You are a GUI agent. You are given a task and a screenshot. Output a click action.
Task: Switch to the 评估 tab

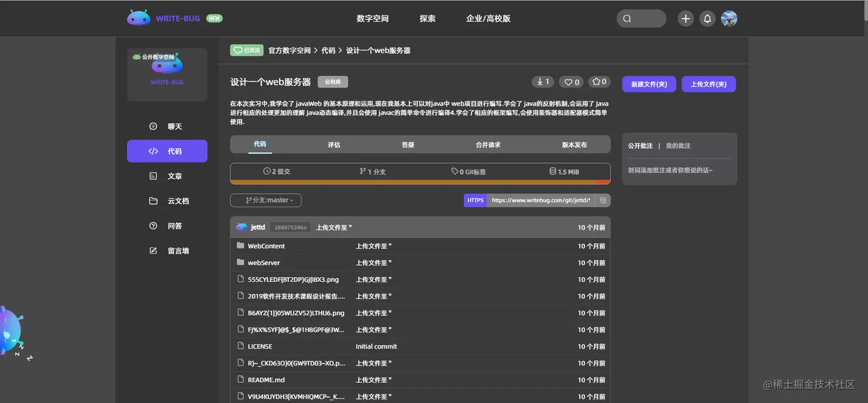click(x=334, y=145)
